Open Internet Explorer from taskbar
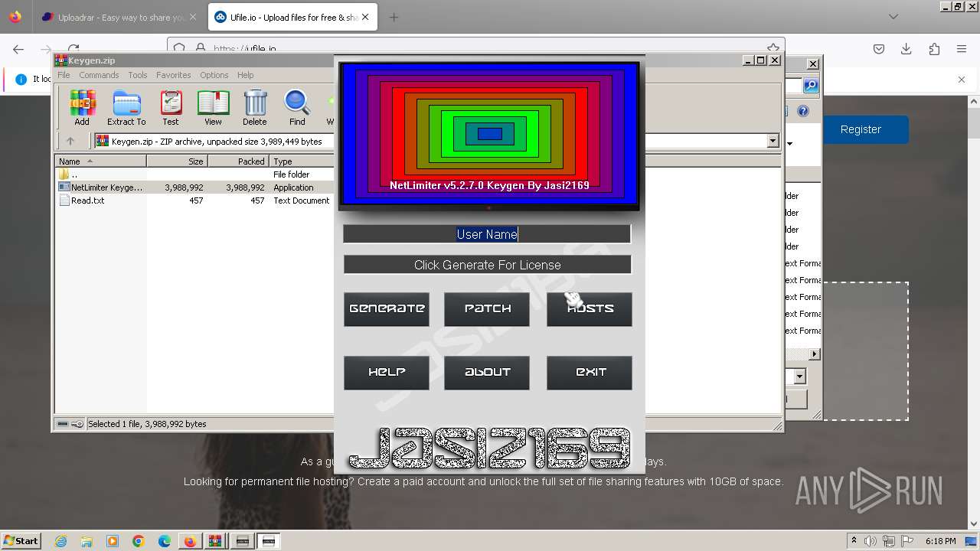980x551 pixels. pyautogui.click(x=61, y=541)
